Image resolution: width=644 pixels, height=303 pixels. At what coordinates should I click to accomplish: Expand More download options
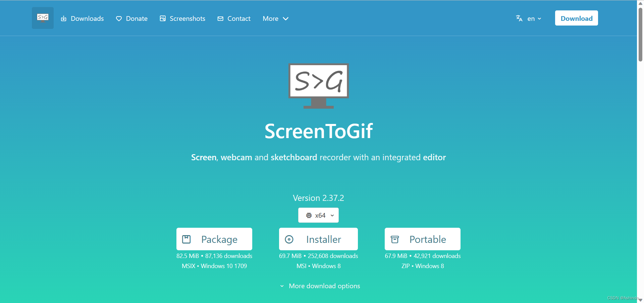point(319,286)
